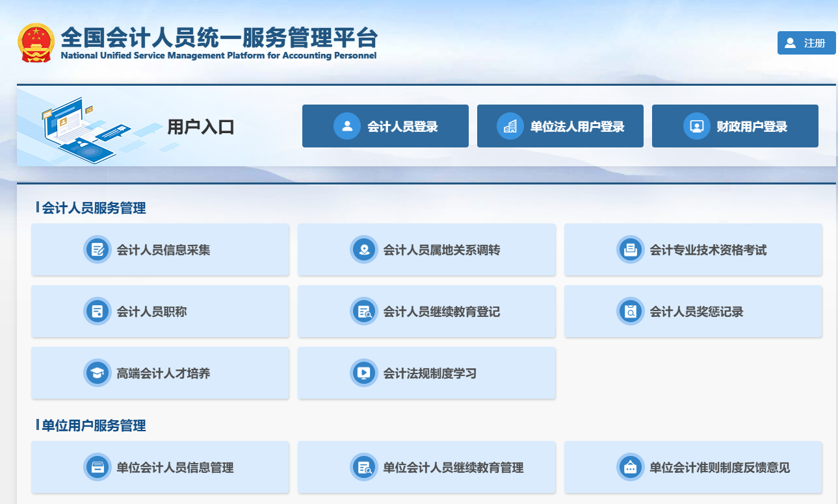Click the 会计法规制度学习 video play icon

[364, 373]
